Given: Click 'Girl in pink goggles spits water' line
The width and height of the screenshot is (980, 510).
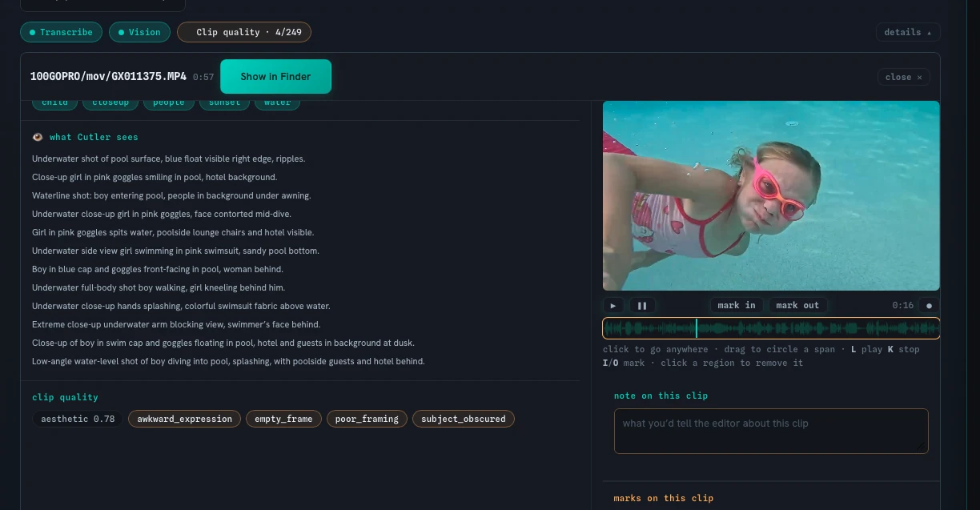Looking at the screenshot, I should 173,232.
